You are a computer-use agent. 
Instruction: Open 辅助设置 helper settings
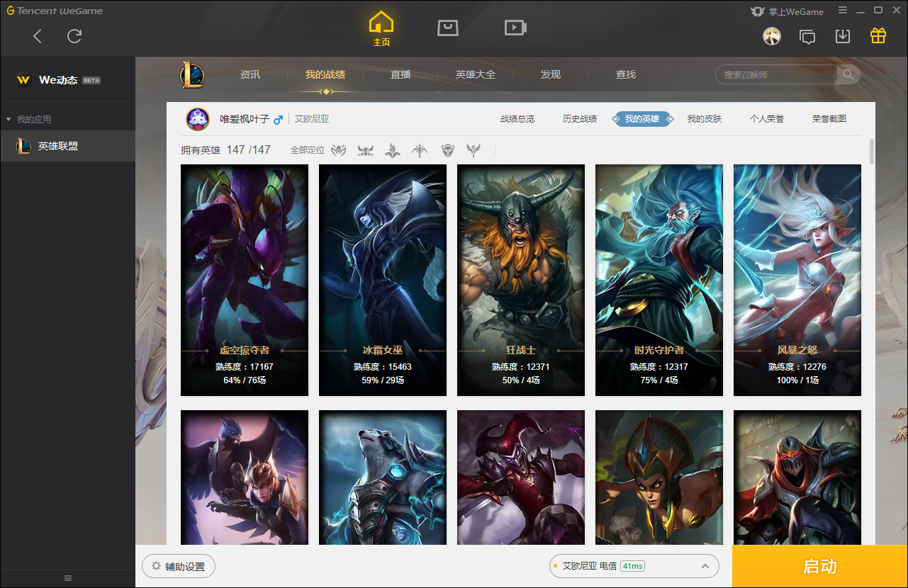pos(179,567)
